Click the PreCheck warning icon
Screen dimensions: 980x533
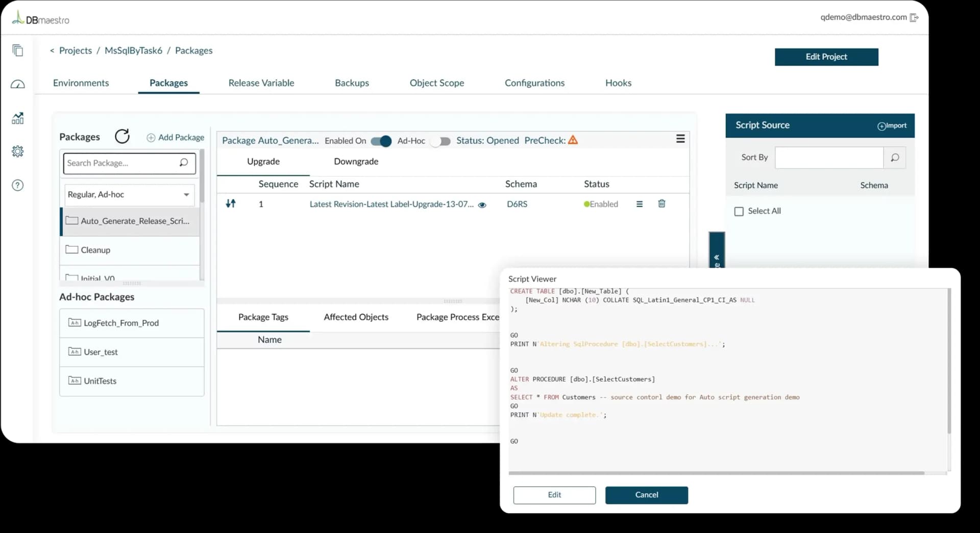pos(573,140)
